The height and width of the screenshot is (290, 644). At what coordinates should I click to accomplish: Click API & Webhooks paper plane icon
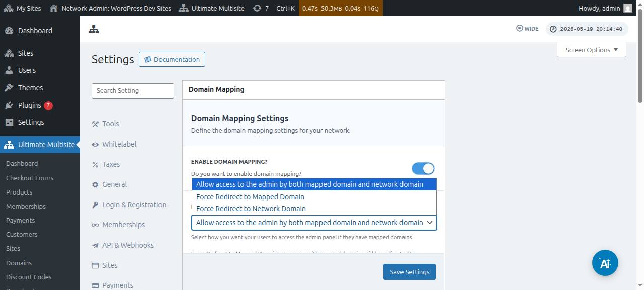pos(95,245)
